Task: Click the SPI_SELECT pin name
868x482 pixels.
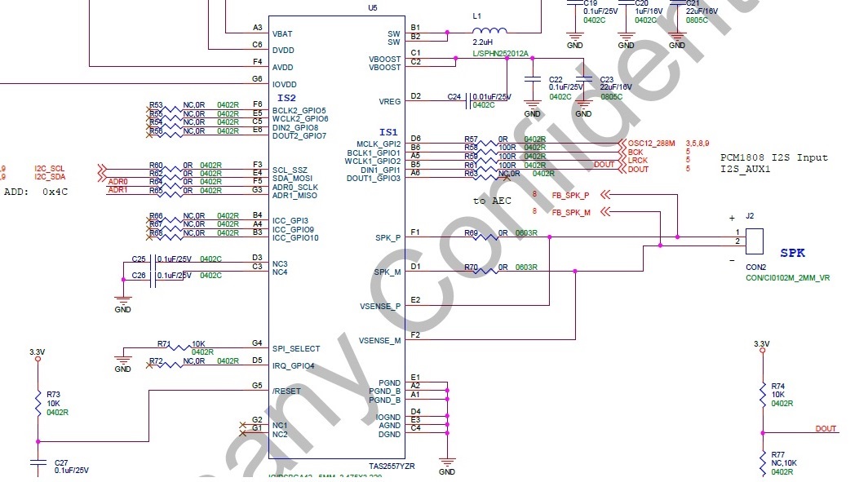Action: click(296, 348)
